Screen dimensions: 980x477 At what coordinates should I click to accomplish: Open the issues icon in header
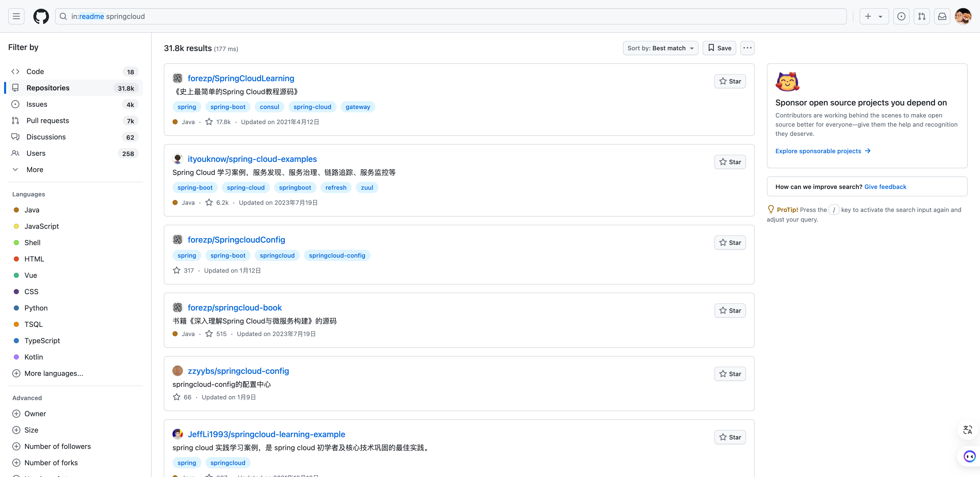(x=901, y=16)
